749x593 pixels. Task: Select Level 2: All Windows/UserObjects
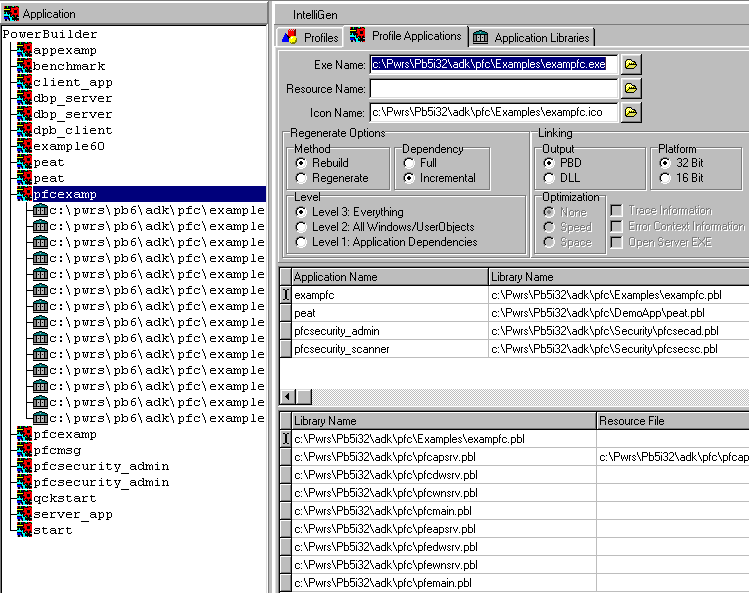coord(301,227)
